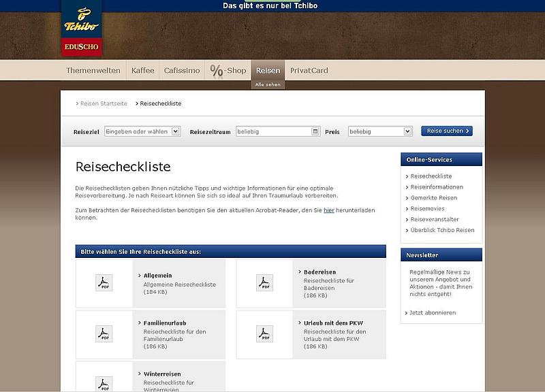The width and height of the screenshot is (545, 392).
Task: Open the Urlaub mit dem PKW link
Action: (x=333, y=323)
